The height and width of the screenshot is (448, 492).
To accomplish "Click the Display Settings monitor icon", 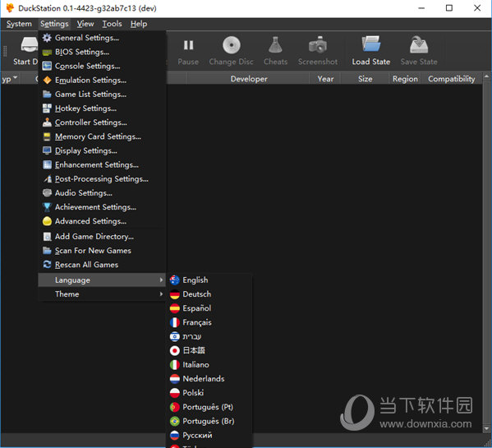I will click(x=47, y=150).
